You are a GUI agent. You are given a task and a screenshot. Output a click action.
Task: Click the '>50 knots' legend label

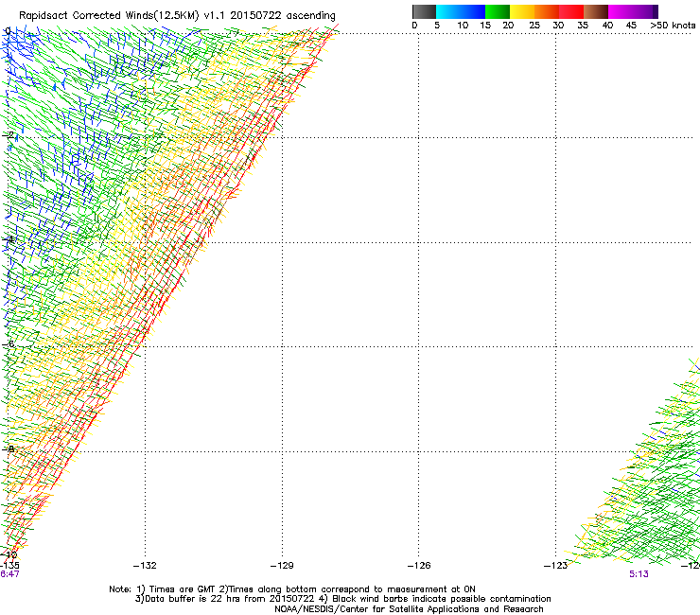click(x=673, y=26)
